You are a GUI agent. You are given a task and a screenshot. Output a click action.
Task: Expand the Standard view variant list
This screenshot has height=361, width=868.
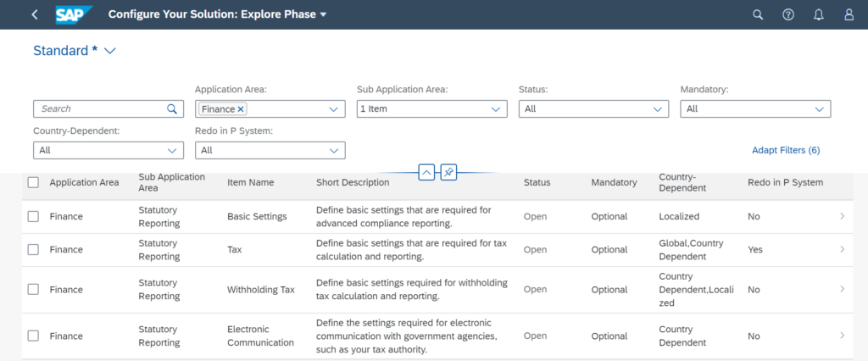[109, 51]
